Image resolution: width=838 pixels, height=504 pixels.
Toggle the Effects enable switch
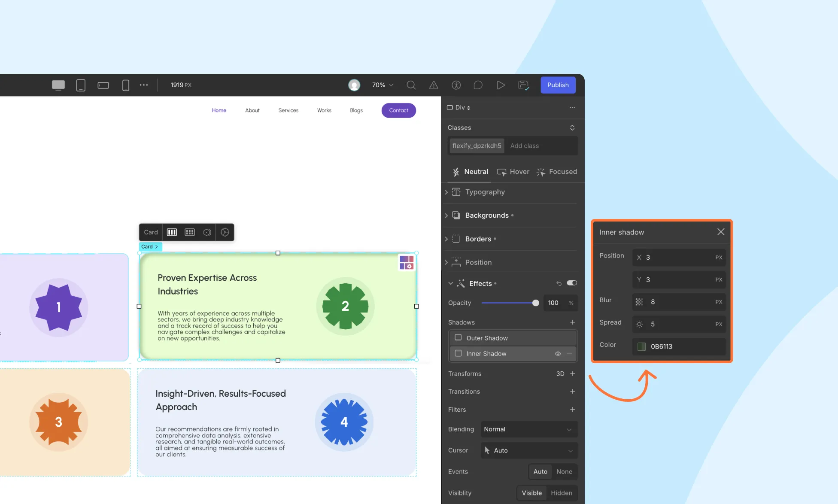tap(572, 283)
